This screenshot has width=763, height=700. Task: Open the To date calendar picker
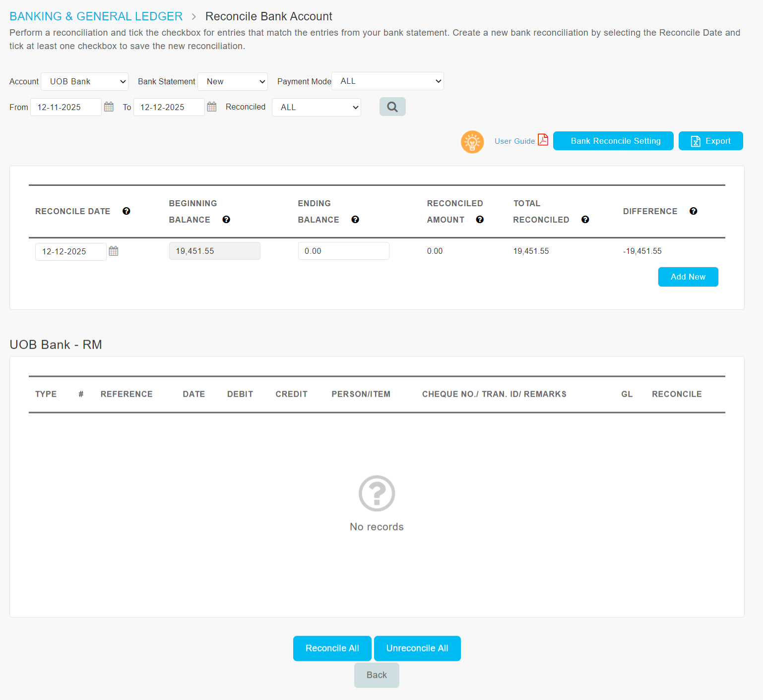click(212, 107)
